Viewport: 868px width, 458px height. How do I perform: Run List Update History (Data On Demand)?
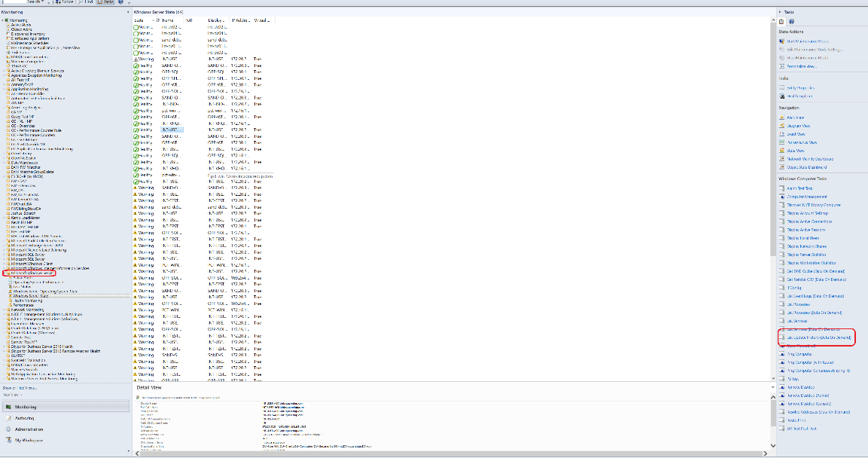[818, 337]
